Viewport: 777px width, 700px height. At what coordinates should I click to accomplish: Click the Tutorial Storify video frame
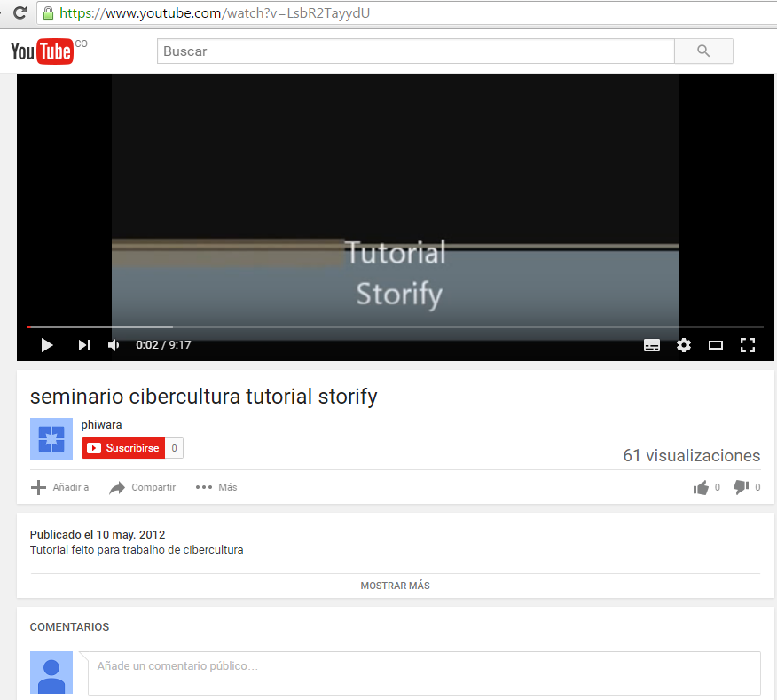(x=396, y=199)
